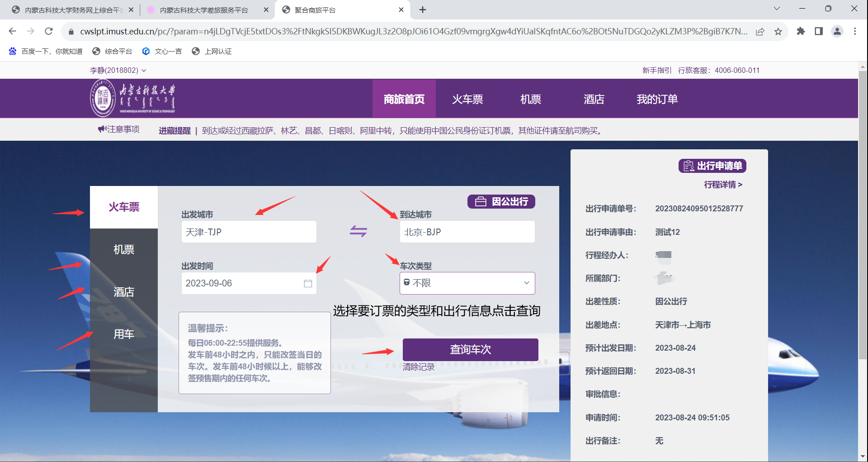Toggle the Chrome side panel icon

[819, 31]
